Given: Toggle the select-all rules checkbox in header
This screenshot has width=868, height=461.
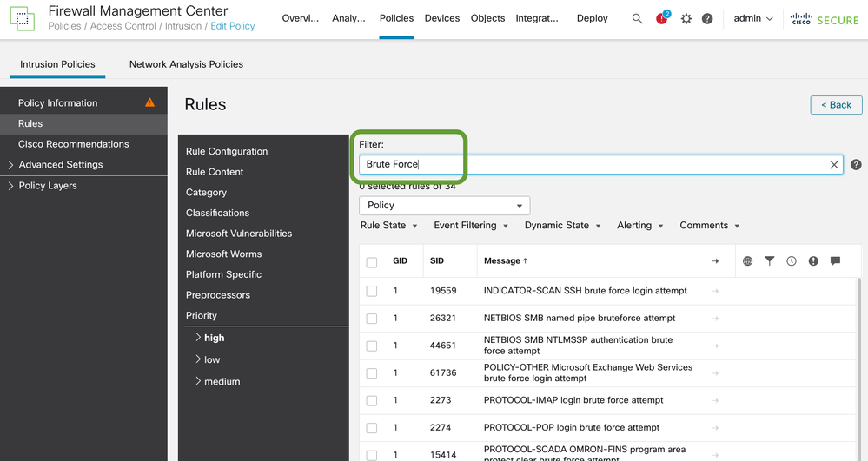Looking at the screenshot, I should tap(372, 262).
